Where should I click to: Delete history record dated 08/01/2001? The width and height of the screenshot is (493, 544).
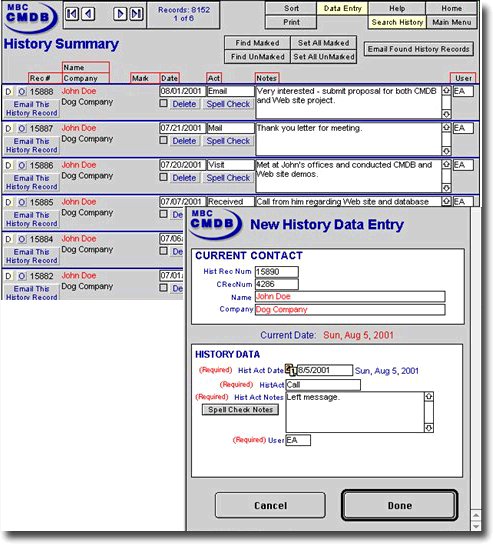184,104
